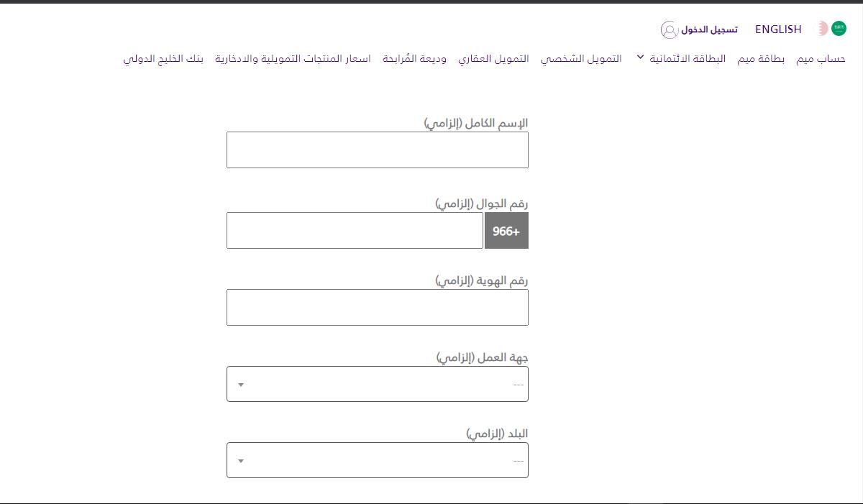
Task: Open وديعة المُرابحة menu item
Action: [x=414, y=59]
